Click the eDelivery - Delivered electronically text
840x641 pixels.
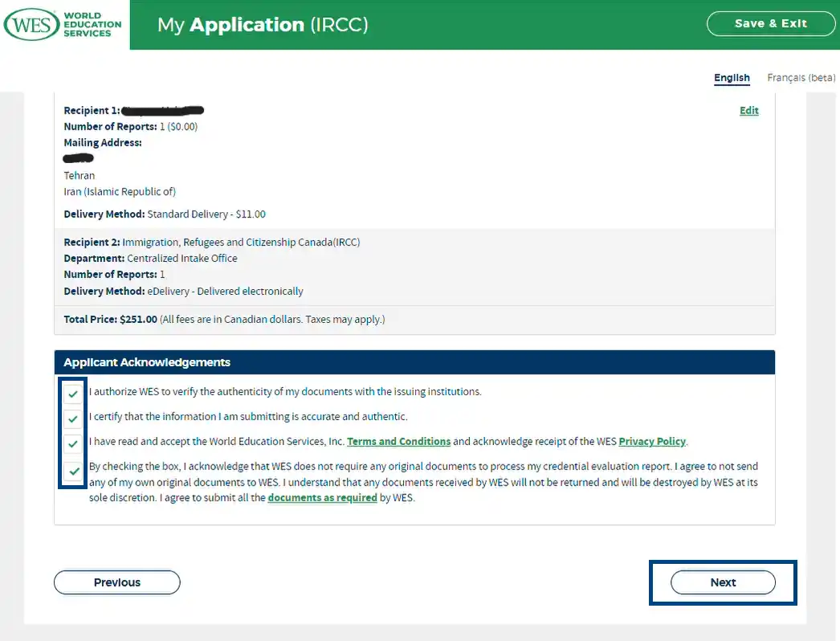pyautogui.click(x=225, y=291)
